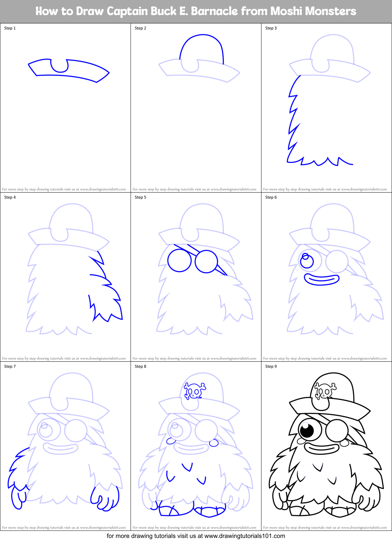
Task: Click the "Step 1" label
Action: click(10, 28)
